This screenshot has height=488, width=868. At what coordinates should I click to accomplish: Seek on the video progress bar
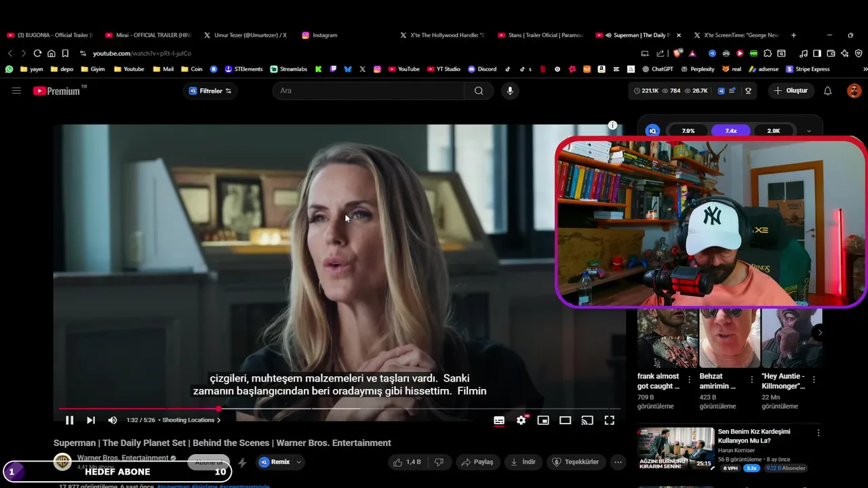click(339, 409)
